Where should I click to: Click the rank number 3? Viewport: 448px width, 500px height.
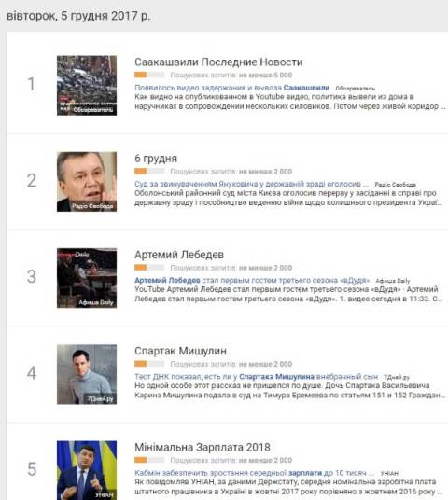[32, 276]
